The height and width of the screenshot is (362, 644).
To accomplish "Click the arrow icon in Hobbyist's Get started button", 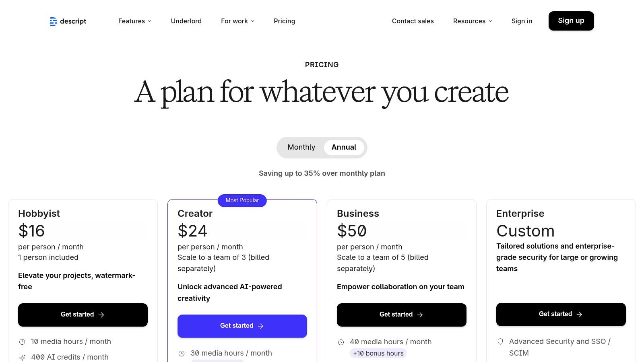I will [102, 315].
